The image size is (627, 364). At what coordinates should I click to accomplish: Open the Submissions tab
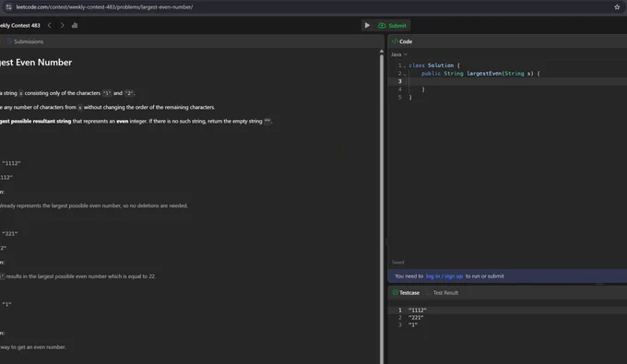coord(25,41)
